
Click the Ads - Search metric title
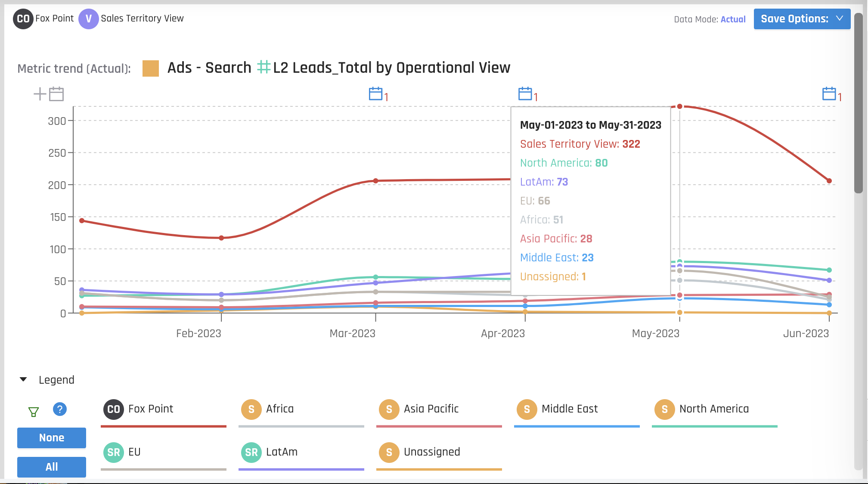coord(209,68)
